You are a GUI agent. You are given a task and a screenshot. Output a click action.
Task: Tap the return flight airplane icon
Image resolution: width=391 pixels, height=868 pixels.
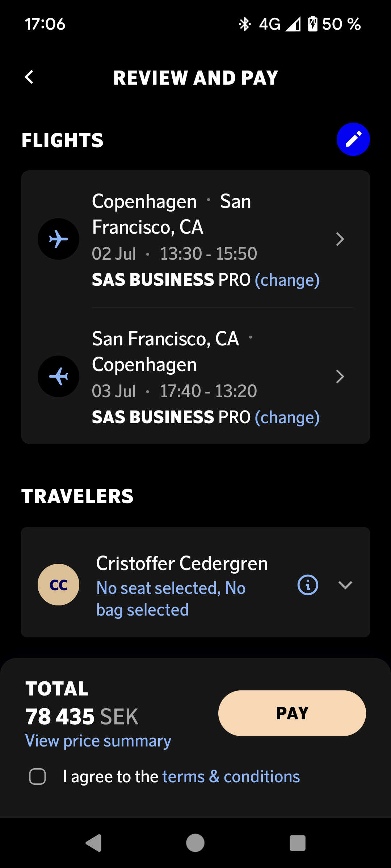pyautogui.click(x=58, y=376)
